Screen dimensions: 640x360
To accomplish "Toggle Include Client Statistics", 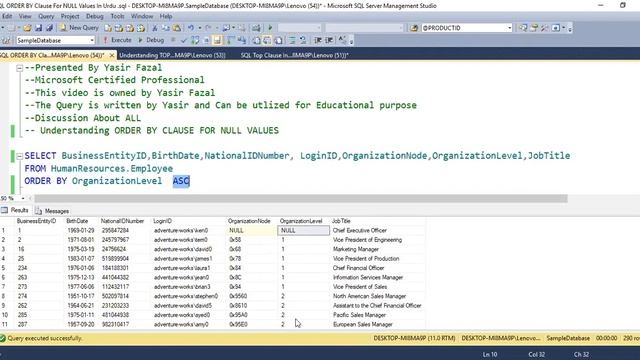I will (242, 40).
